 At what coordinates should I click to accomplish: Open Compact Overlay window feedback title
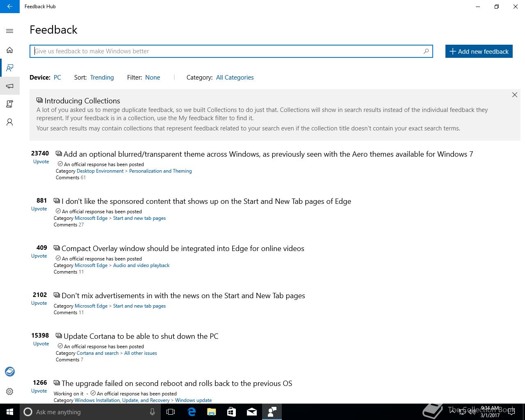pyautogui.click(x=183, y=249)
